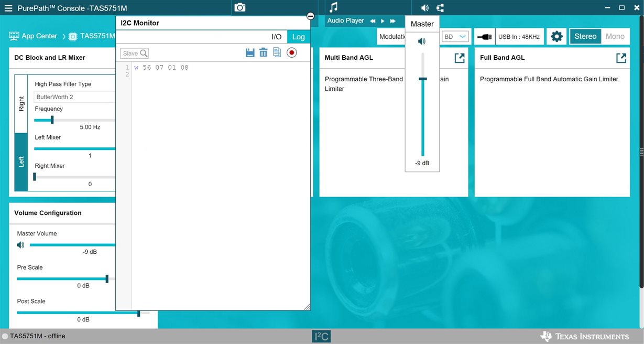Viewport: 644px width, 344px height.
Task: Click the I2C button in bottom bar
Action: 321,337
